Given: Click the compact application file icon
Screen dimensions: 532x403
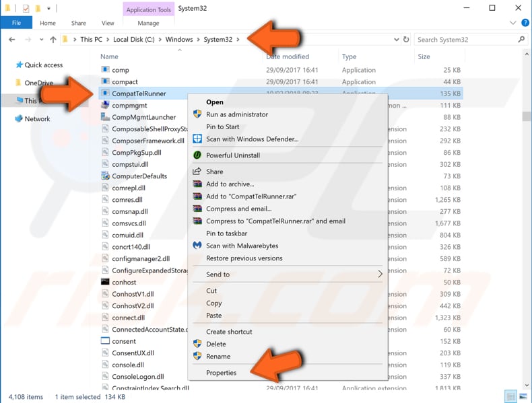Looking at the screenshot, I should point(105,81).
